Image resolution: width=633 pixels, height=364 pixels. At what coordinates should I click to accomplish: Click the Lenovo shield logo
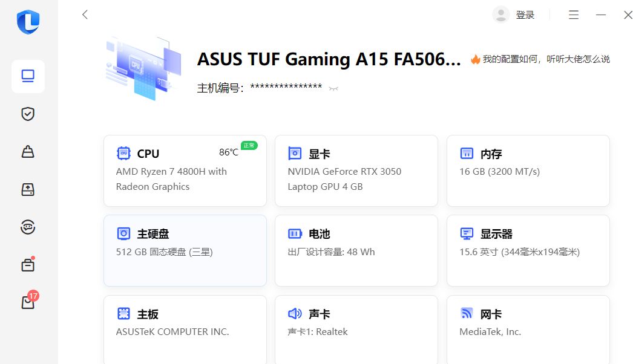point(28,22)
